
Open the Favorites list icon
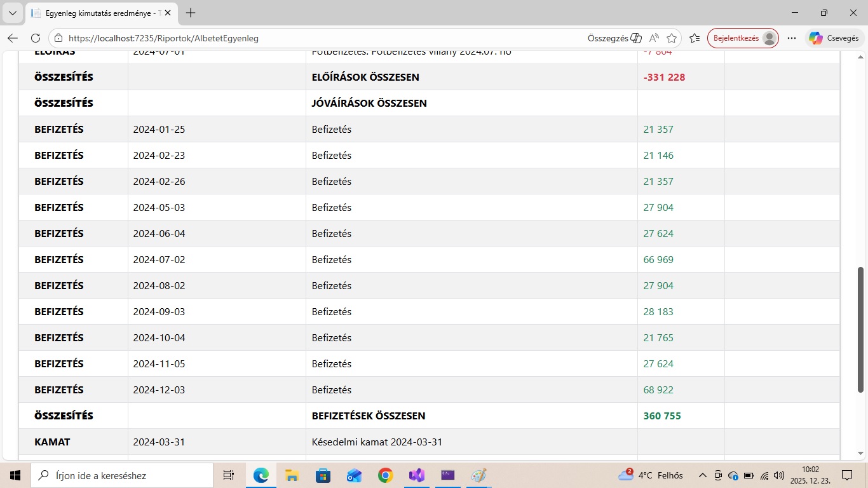tap(695, 38)
